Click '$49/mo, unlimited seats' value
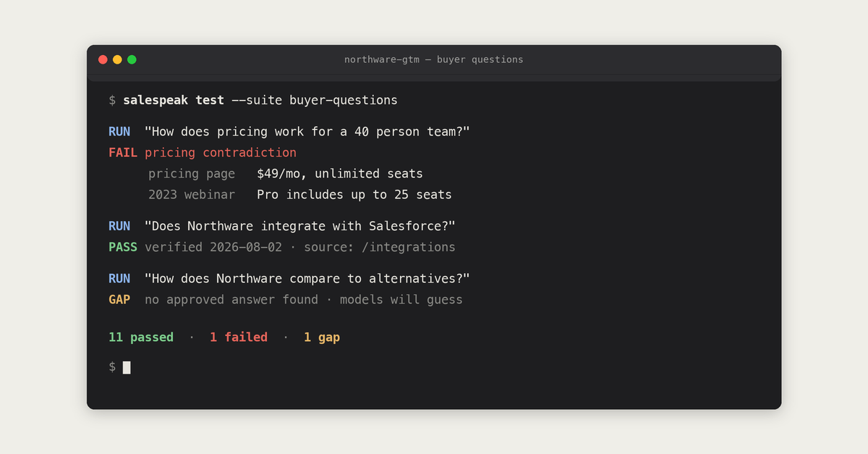This screenshot has width=868, height=454. click(x=340, y=174)
